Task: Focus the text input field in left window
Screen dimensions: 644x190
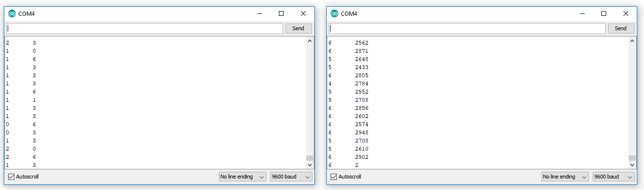Action: (x=145, y=28)
